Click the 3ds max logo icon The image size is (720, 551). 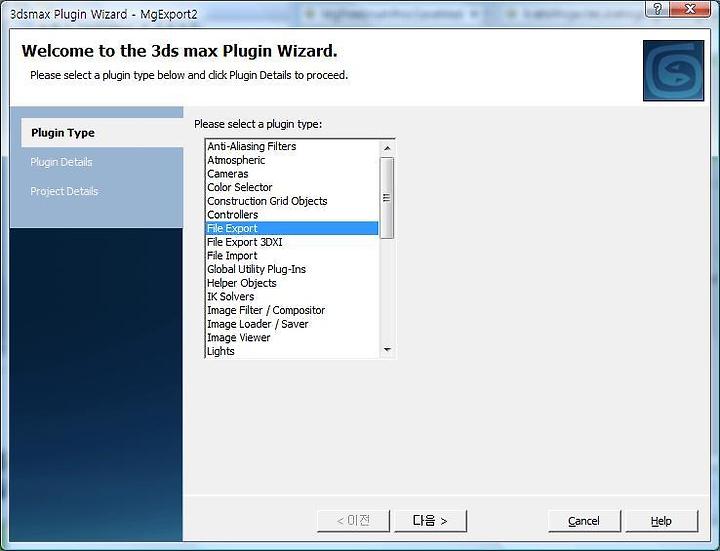click(x=673, y=70)
